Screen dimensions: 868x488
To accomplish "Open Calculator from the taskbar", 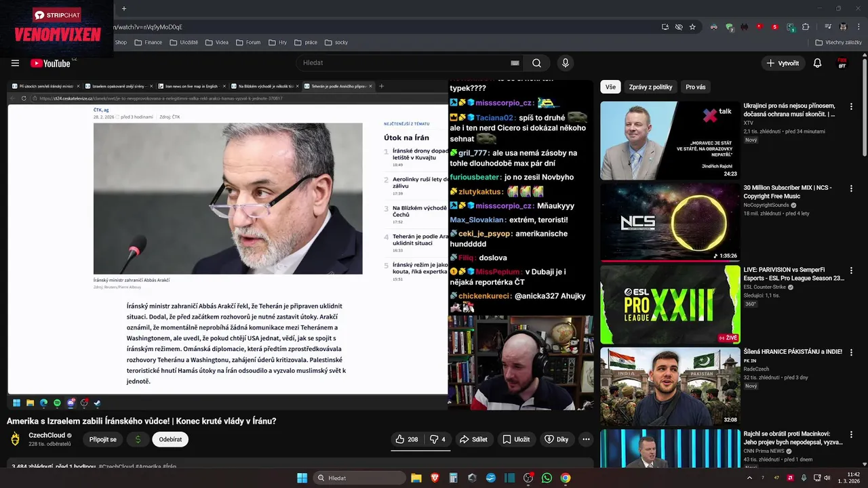I will coord(453,478).
